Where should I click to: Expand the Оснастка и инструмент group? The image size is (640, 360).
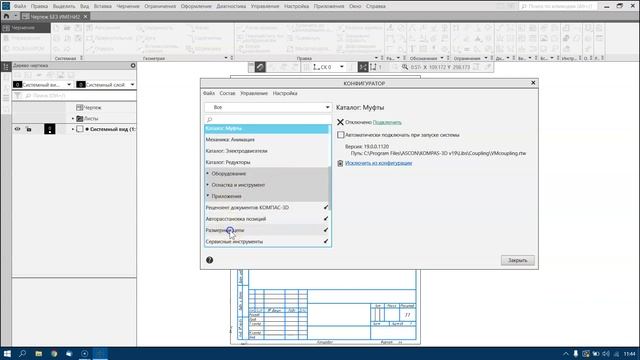[x=207, y=185]
